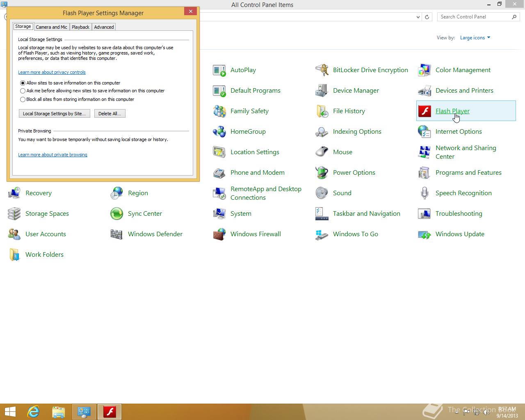Open Learn more about private browsing link

pos(52,155)
